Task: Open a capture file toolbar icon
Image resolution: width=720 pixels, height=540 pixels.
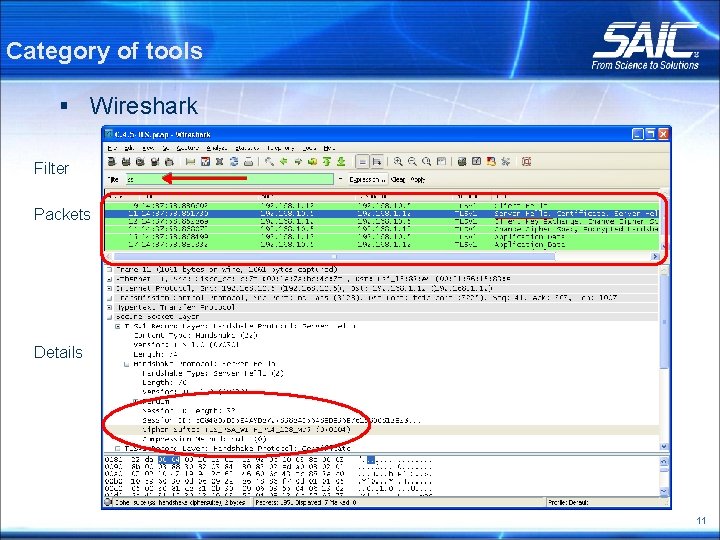Action: click(191, 162)
